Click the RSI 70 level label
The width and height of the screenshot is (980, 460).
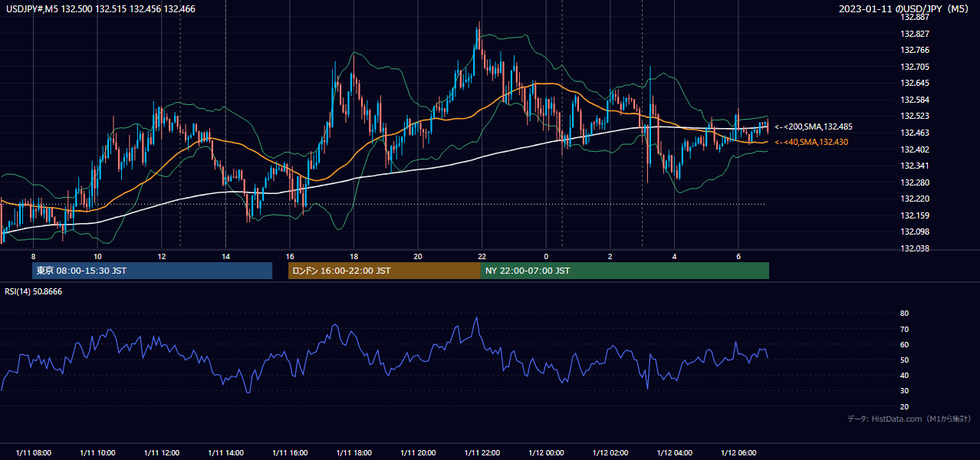pos(904,329)
